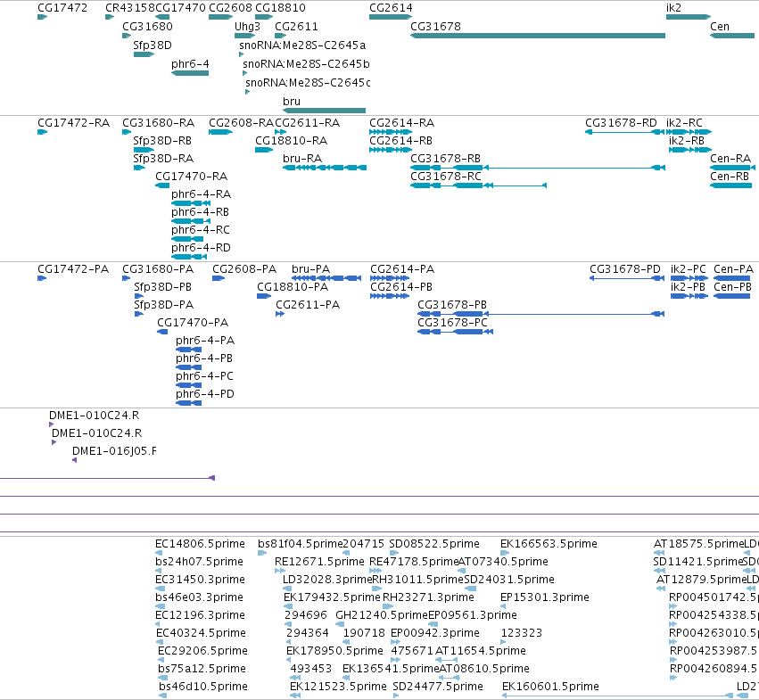The image size is (759, 700).
Task: Select EST EP15301.3prime
Action: (x=545, y=597)
